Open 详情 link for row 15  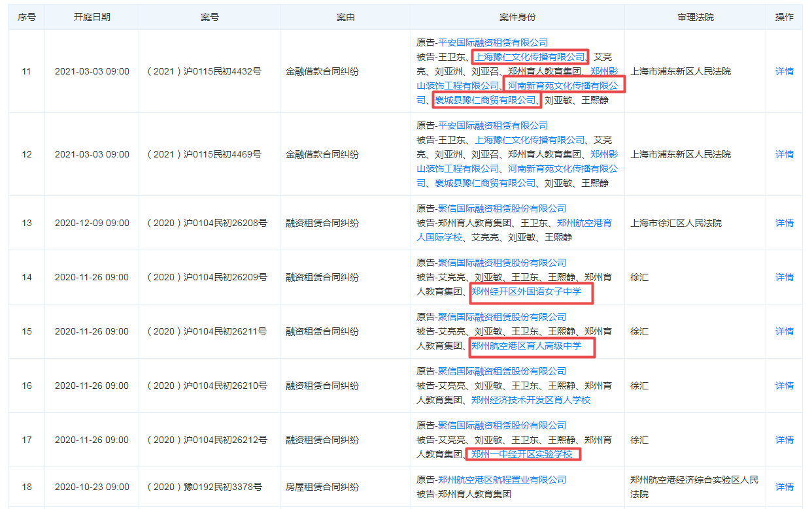785,331
